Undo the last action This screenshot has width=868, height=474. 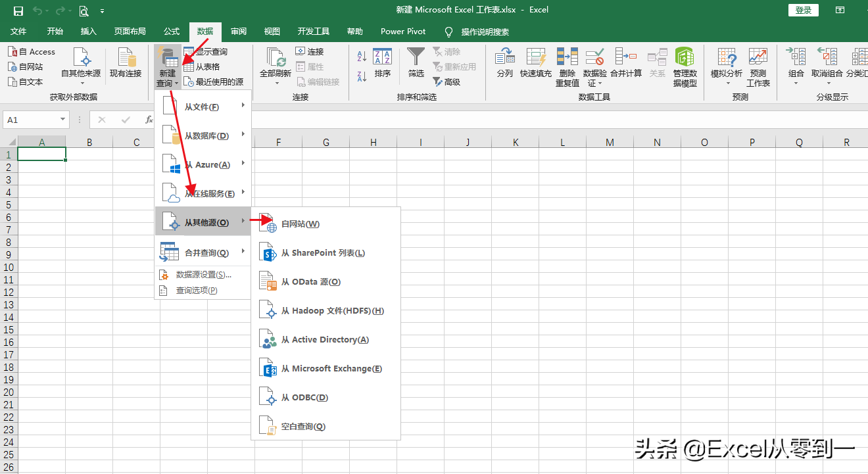point(38,11)
